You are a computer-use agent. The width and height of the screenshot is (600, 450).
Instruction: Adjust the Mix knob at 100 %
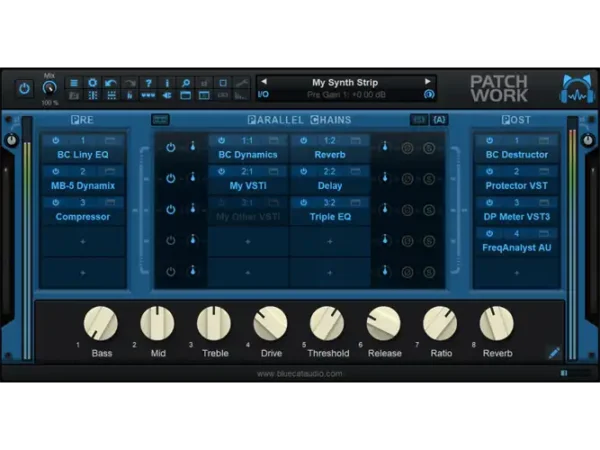49,88
